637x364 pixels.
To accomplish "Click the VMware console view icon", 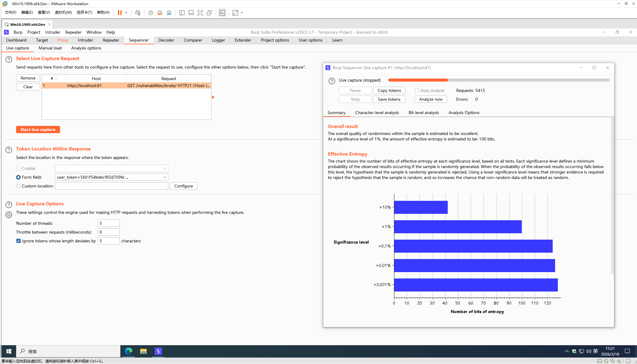I will (x=222, y=13).
